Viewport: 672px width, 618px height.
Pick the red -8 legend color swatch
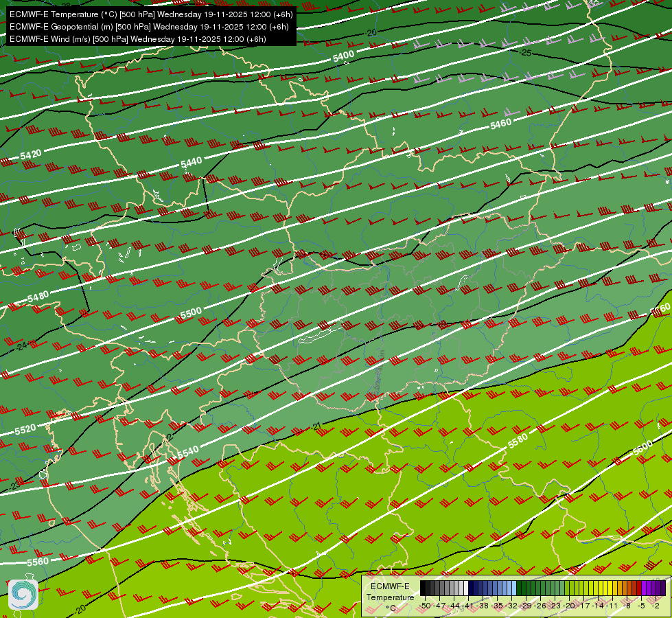pyautogui.click(x=629, y=588)
